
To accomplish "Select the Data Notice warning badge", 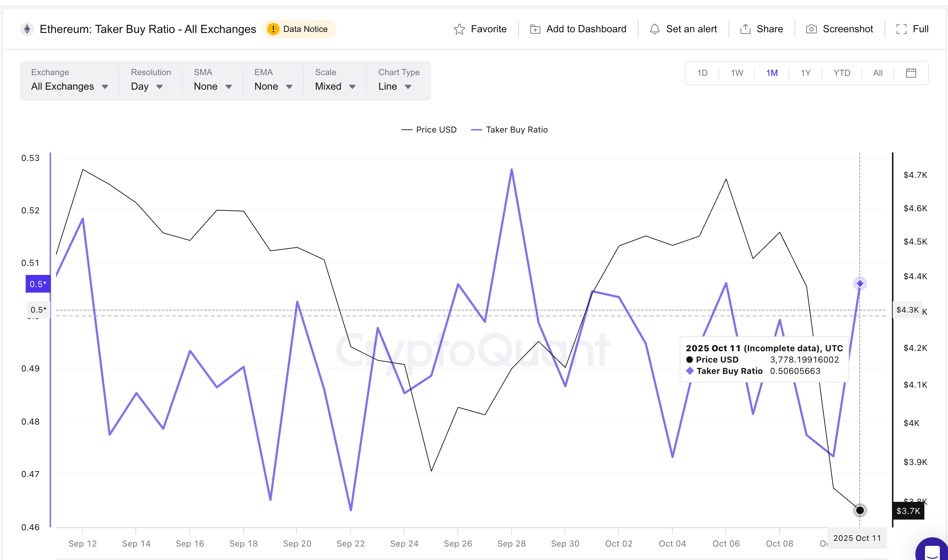I will [x=299, y=29].
